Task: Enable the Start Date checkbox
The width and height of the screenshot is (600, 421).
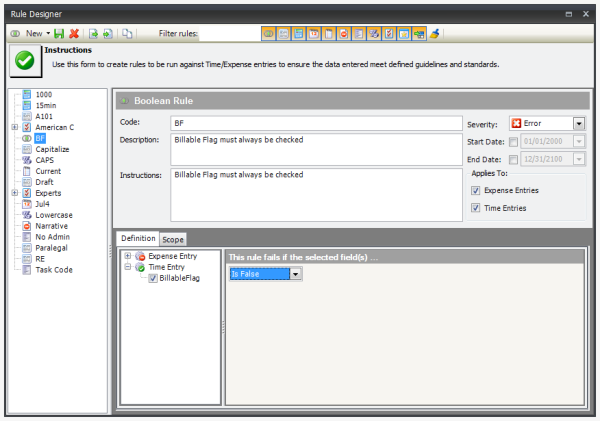Action: coord(513,141)
